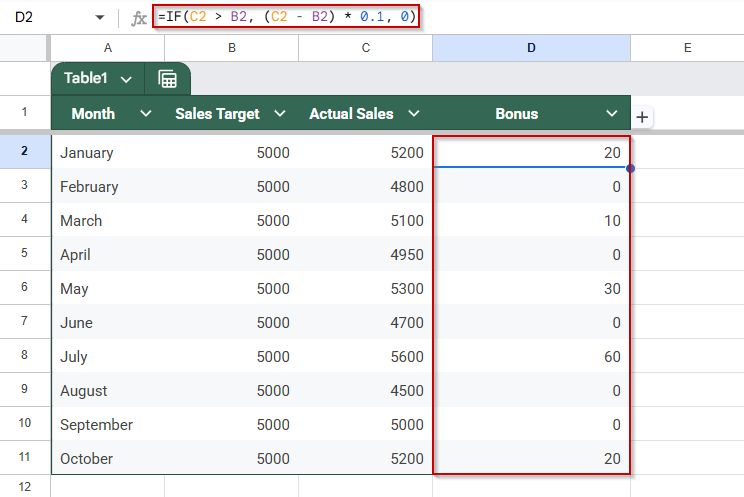The image size is (744, 497).
Task: Select row 11 header
Action: 24,458
